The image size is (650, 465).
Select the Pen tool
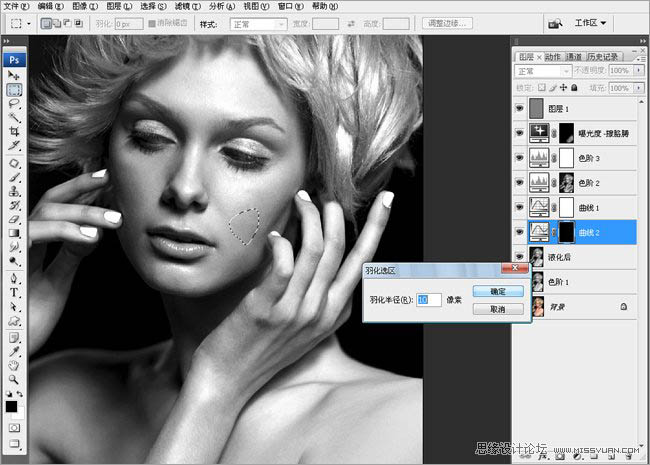(x=15, y=279)
